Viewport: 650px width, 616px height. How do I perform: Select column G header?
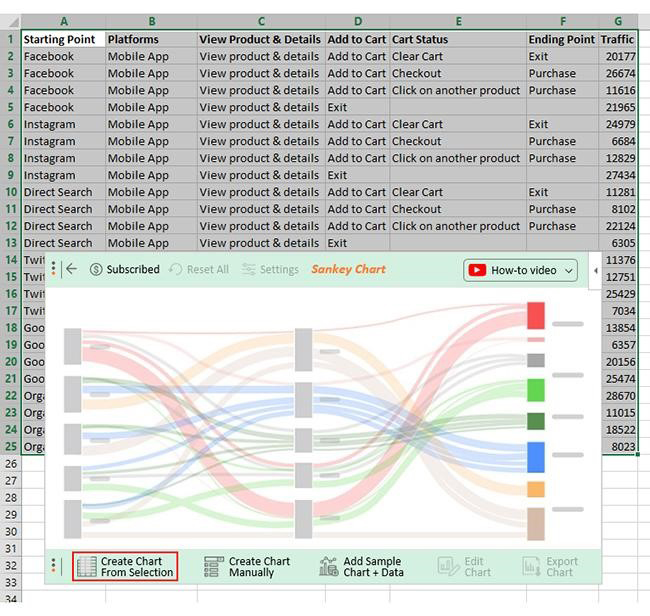click(x=618, y=22)
